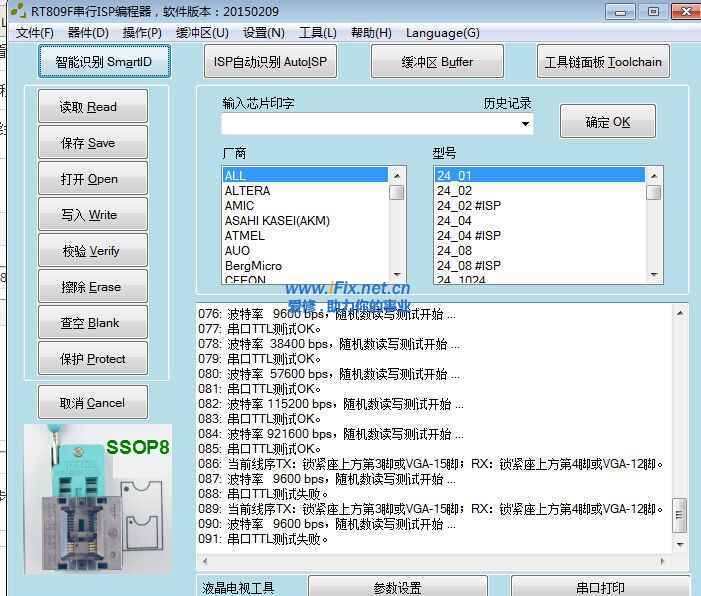Click the 校验 Verify button
The height and width of the screenshot is (596, 701).
click(x=93, y=250)
